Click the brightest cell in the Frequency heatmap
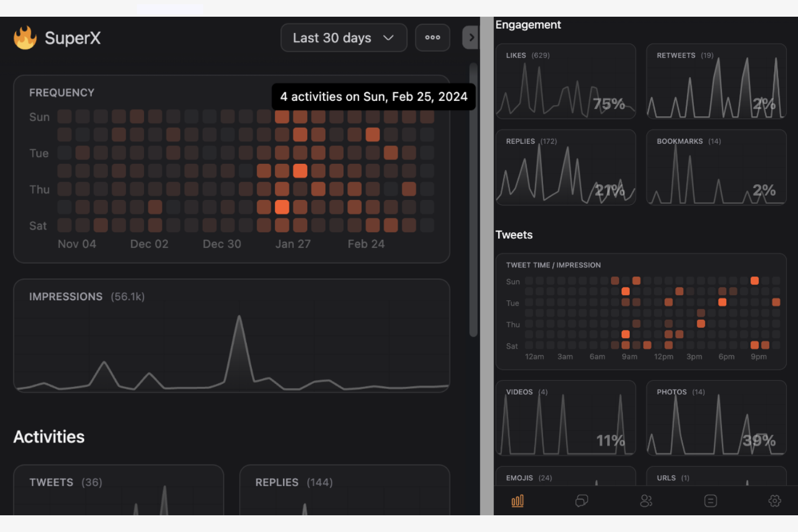This screenshot has height=532, width=798. (300, 170)
